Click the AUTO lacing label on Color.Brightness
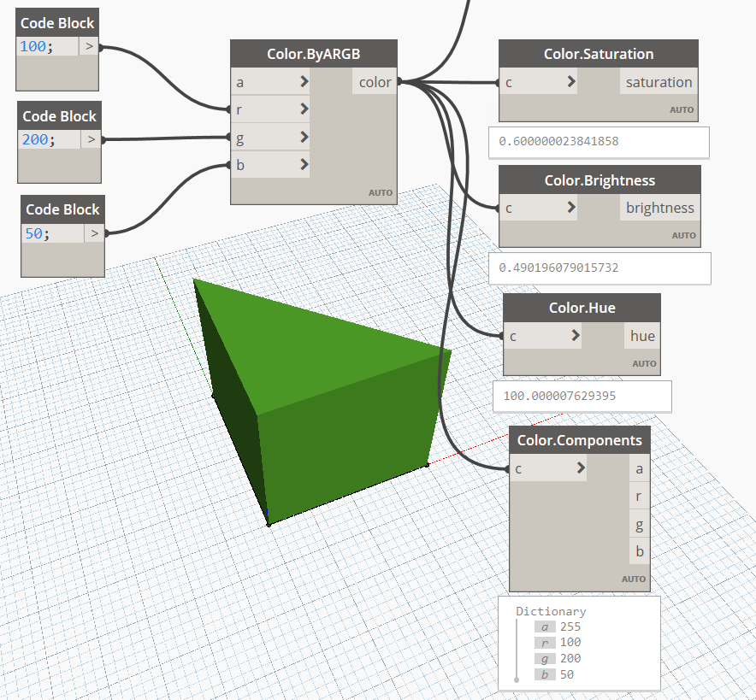This screenshot has height=700, width=756. tap(683, 236)
